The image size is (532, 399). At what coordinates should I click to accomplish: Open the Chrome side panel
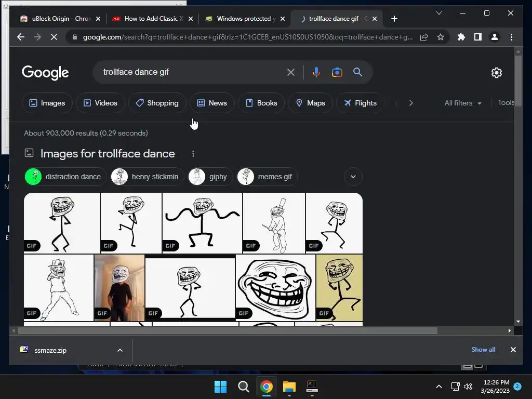pyautogui.click(x=478, y=37)
